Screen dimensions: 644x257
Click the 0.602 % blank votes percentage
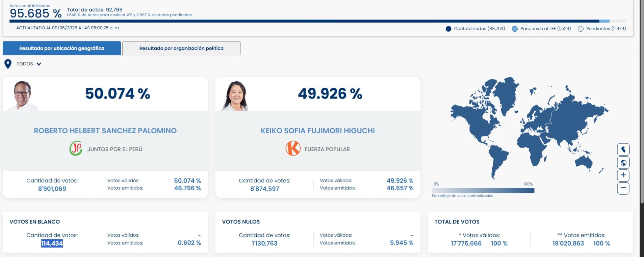[x=189, y=243]
